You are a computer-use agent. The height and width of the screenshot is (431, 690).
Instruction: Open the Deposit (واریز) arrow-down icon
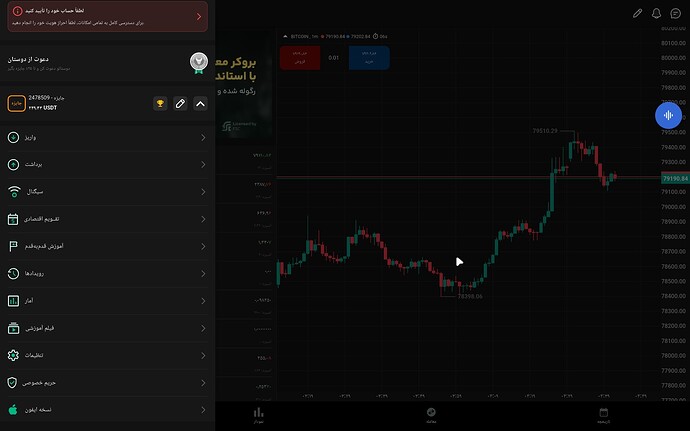[13, 137]
